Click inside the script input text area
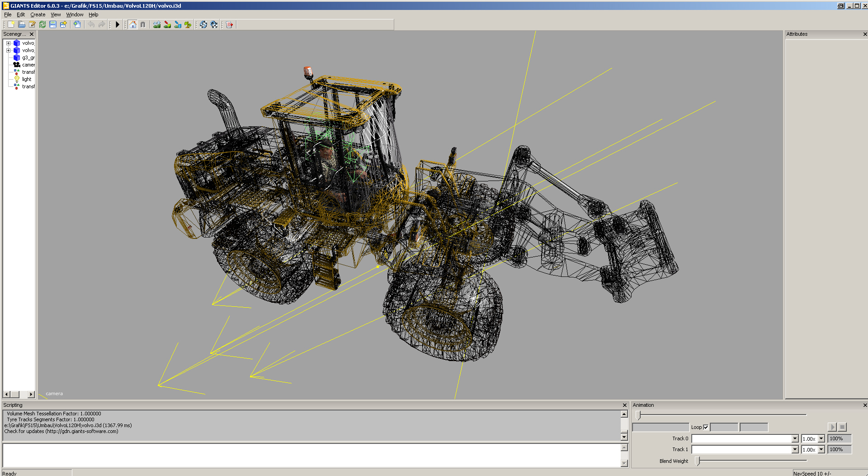The height and width of the screenshot is (476, 868). pyautogui.click(x=311, y=455)
